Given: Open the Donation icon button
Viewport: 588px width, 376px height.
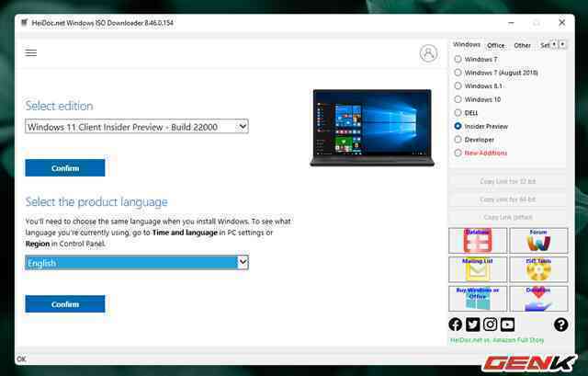Looking at the screenshot, I should click(x=538, y=299).
